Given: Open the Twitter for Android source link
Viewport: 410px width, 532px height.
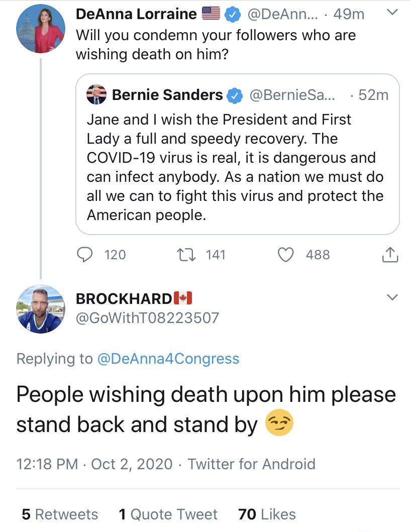Looking at the screenshot, I should point(252,464).
